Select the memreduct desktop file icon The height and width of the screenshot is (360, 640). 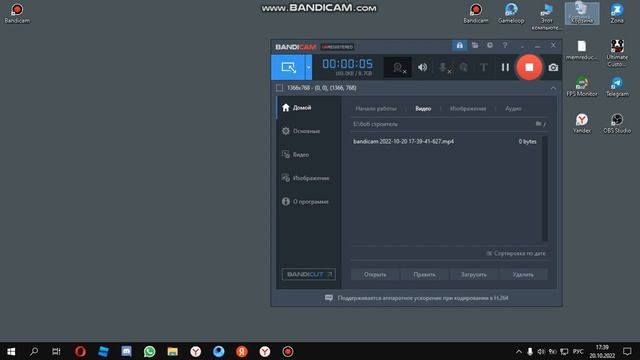[582, 50]
